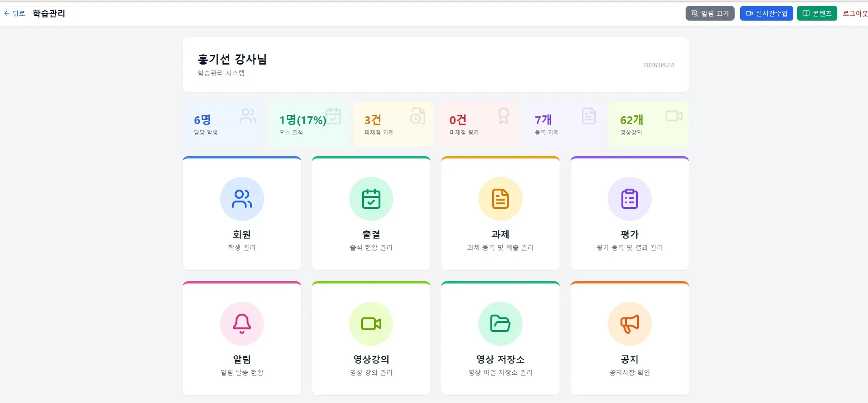This screenshot has width=868, height=403.
Task: Turn off notifications with 알림 끄기
Action: point(710,13)
